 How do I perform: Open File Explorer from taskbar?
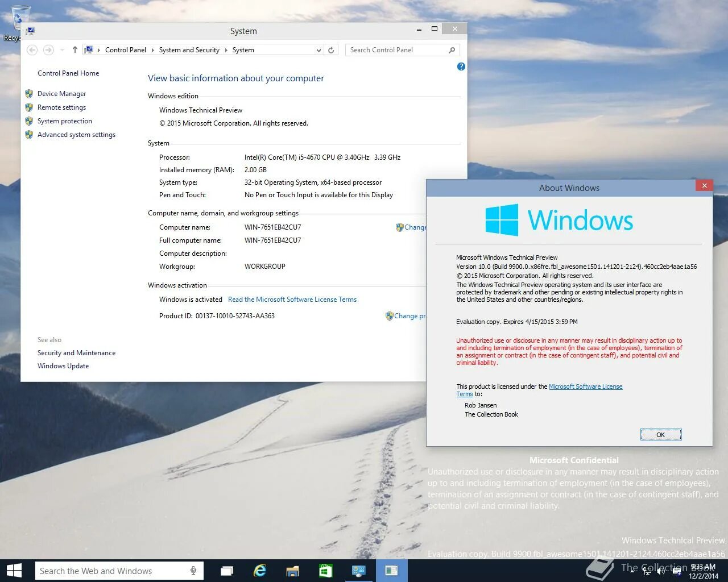293,571
